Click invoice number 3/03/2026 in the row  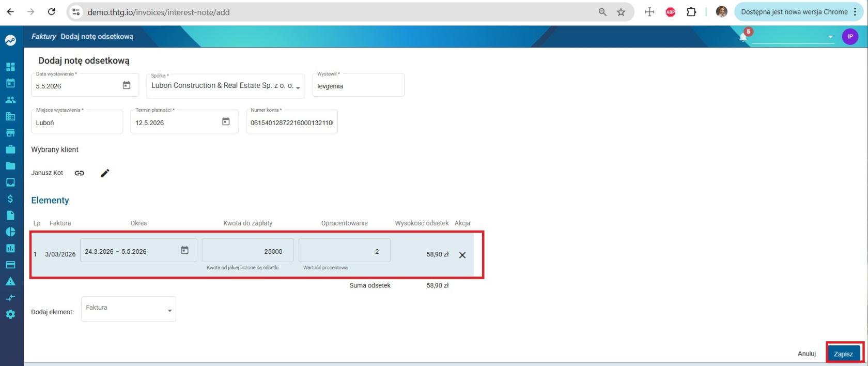(60, 254)
